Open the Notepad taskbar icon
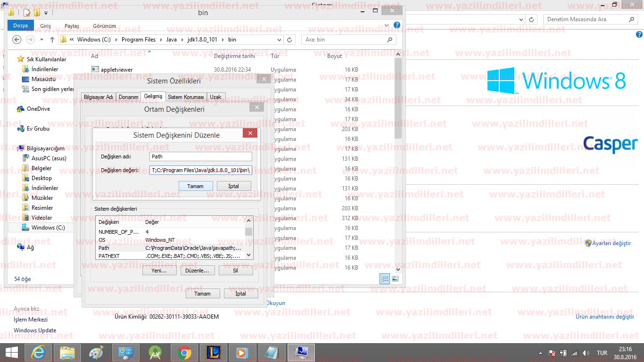Image resolution: width=644 pixels, height=362 pixels. pyautogui.click(x=272, y=353)
